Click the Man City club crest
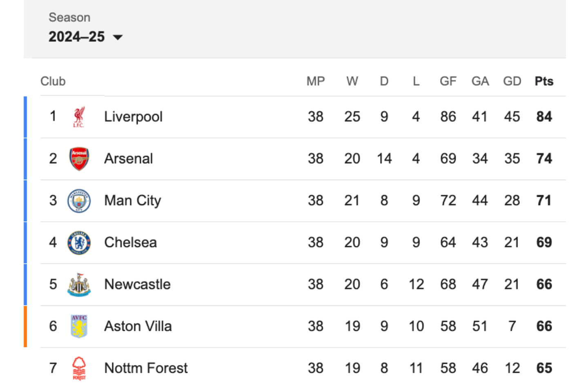The width and height of the screenshot is (588, 392). (x=79, y=201)
